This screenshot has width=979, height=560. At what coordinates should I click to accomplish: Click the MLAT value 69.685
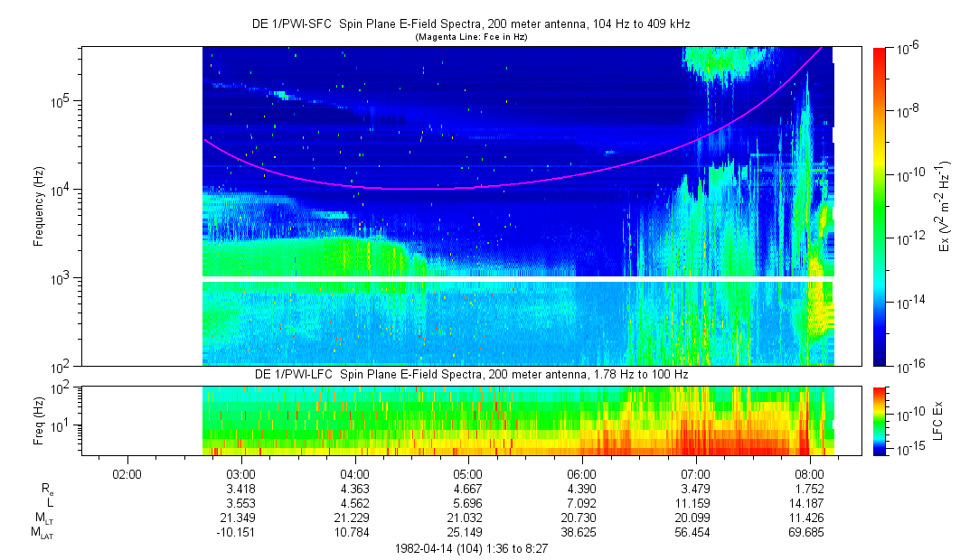click(809, 533)
